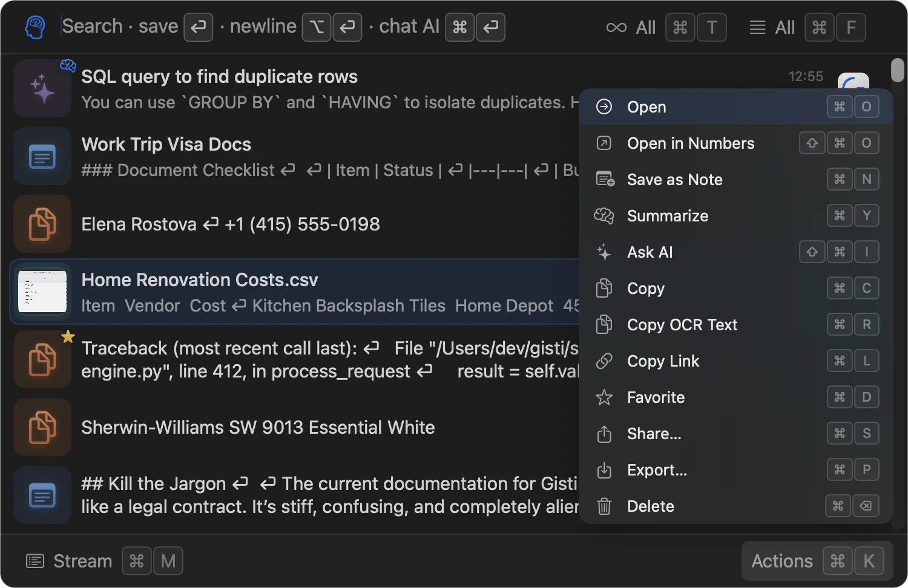Click the Ask AI sparkle icon

[x=604, y=252]
